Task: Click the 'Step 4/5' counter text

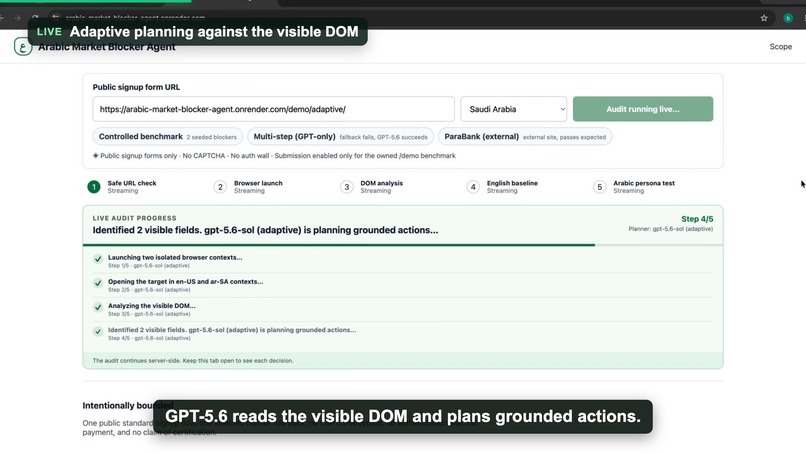Action: point(697,219)
